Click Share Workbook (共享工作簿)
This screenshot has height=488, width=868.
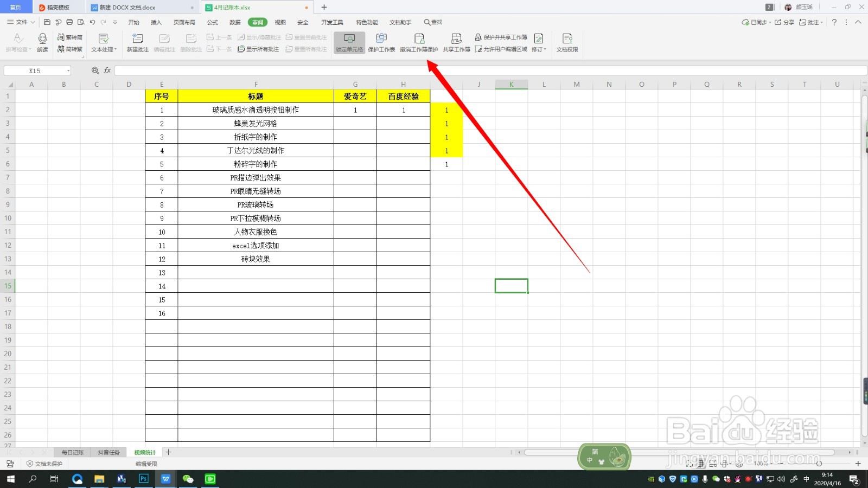(x=456, y=43)
